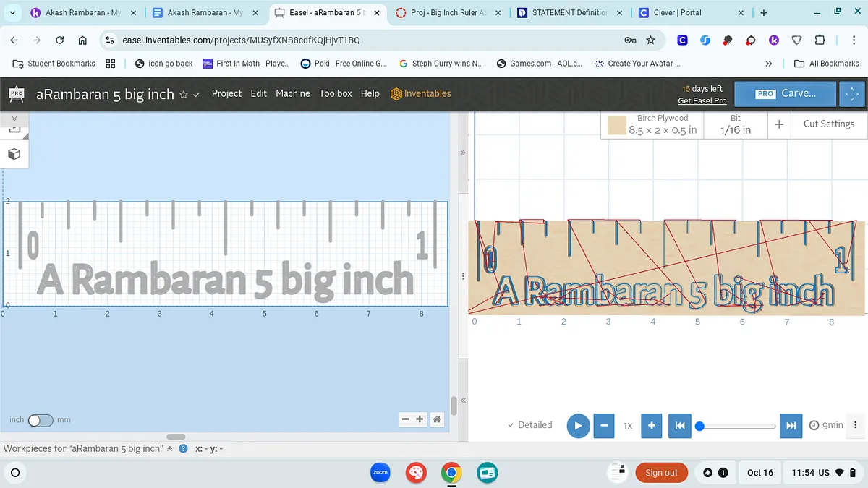Open the Student Bookmarks folder
Screen dimensions: 868x488
tap(54, 64)
